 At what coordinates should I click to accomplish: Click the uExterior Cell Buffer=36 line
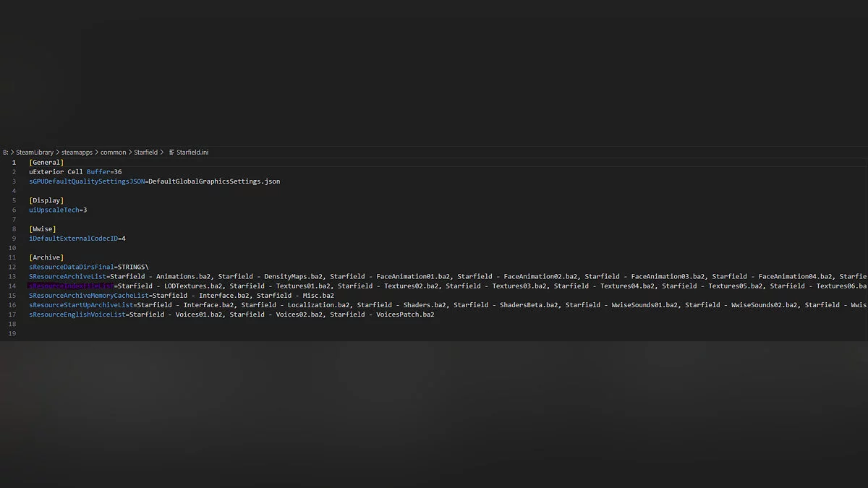pyautogui.click(x=75, y=172)
